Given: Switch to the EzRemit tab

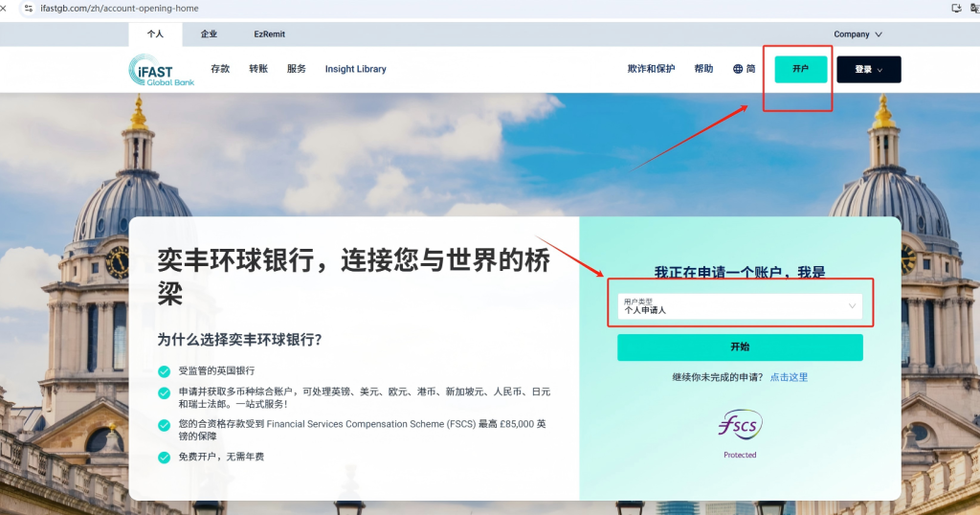Looking at the screenshot, I should [269, 34].
